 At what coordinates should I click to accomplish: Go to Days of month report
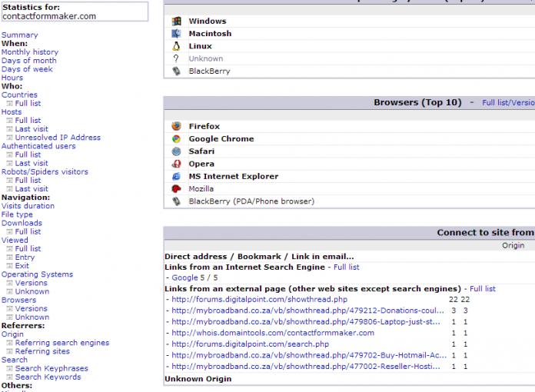(x=29, y=61)
